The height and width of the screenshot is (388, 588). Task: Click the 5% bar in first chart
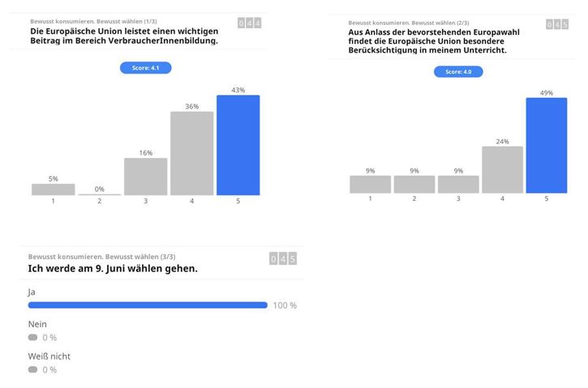pos(53,190)
